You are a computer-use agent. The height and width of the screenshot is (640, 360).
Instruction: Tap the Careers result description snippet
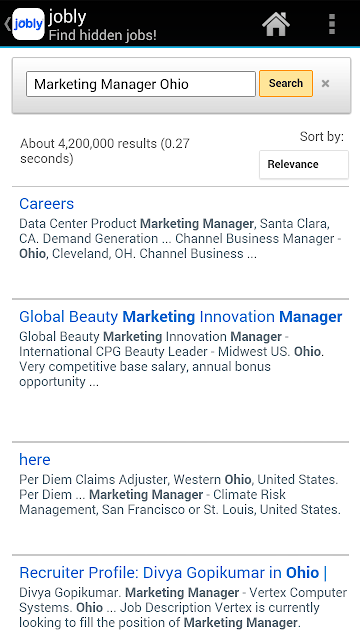pyautogui.click(x=180, y=239)
